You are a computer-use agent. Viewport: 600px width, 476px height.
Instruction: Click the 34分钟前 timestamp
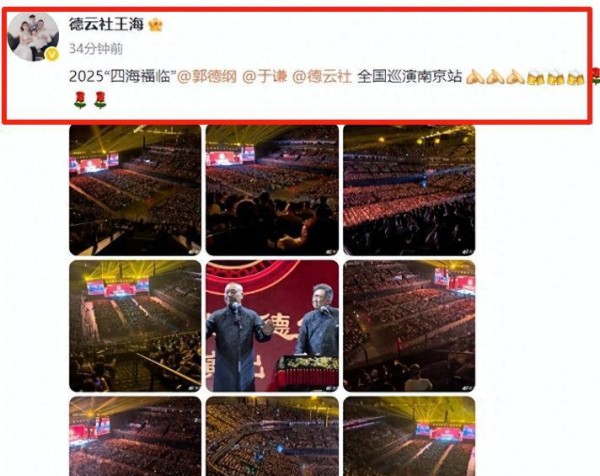tap(96, 49)
